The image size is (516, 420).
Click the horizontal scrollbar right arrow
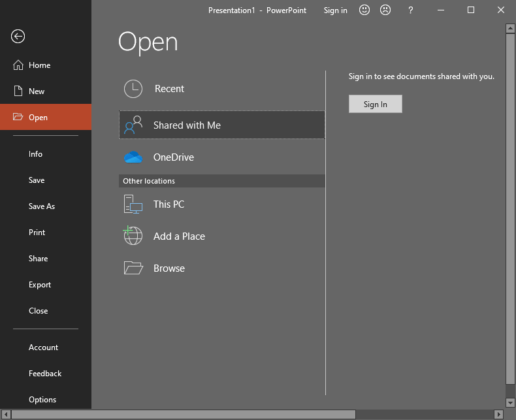499,414
